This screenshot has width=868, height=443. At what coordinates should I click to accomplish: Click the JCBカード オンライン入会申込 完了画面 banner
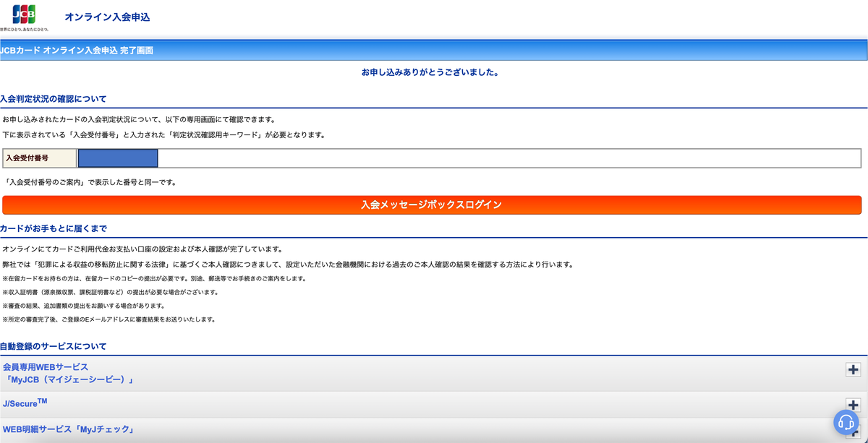[433, 51]
